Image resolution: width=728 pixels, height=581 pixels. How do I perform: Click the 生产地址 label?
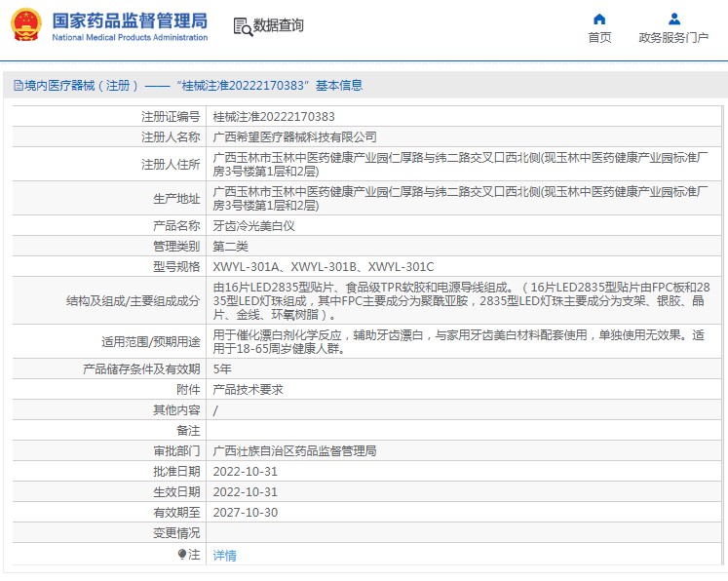click(x=176, y=198)
